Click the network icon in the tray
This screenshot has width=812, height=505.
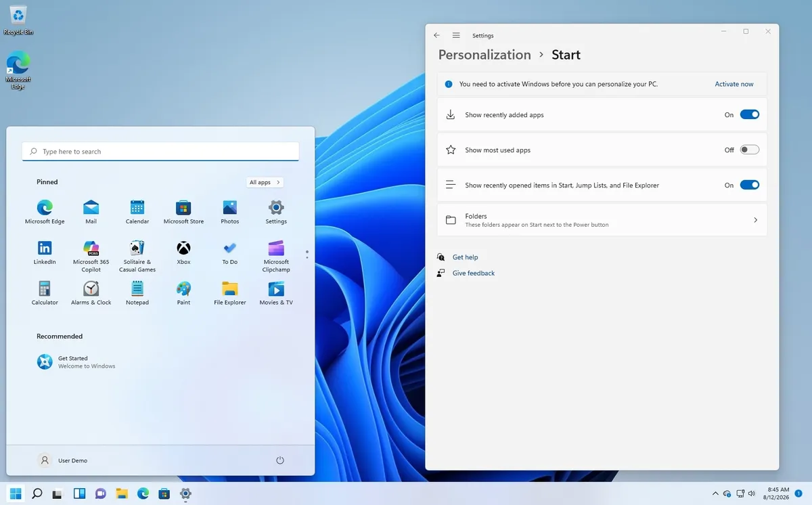coord(740,493)
